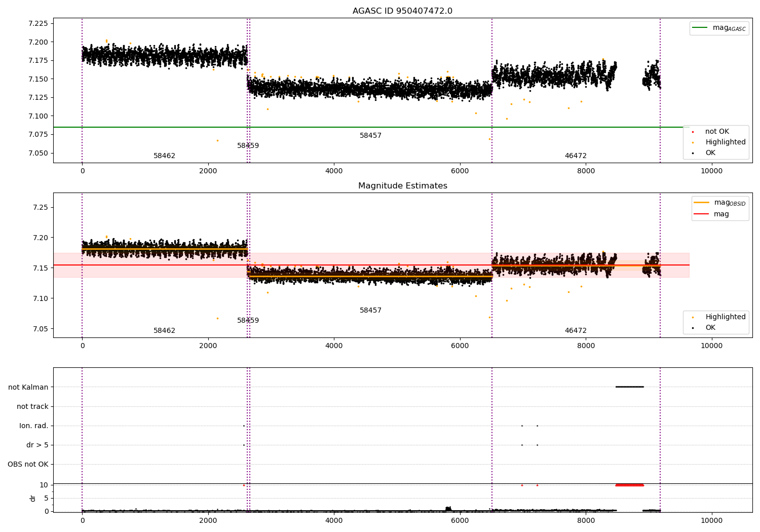The image size is (760, 532).
Task: Click the 7.125 y-axis tick label
Action: click(x=38, y=98)
